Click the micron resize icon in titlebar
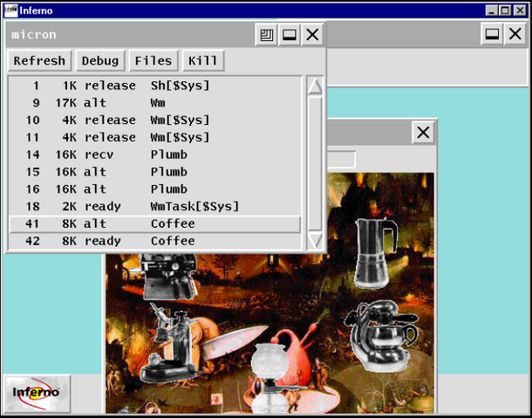The image size is (532, 419). click(266, 35)
